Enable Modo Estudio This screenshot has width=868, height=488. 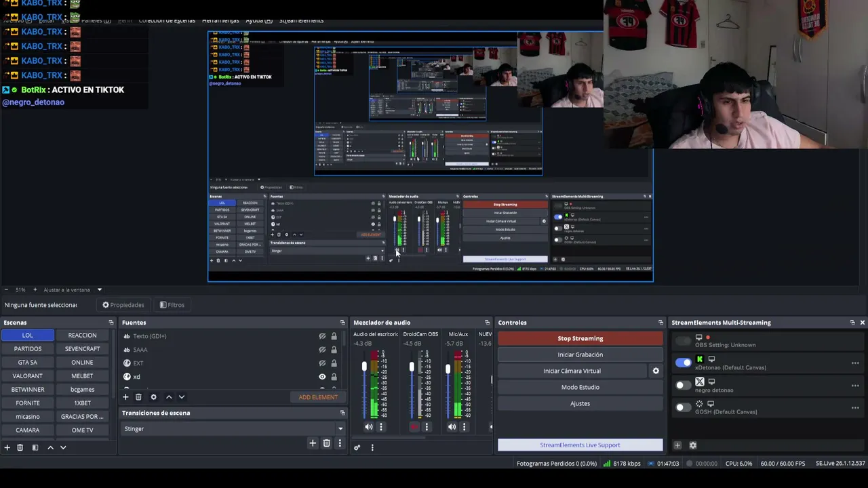point(580,387)
